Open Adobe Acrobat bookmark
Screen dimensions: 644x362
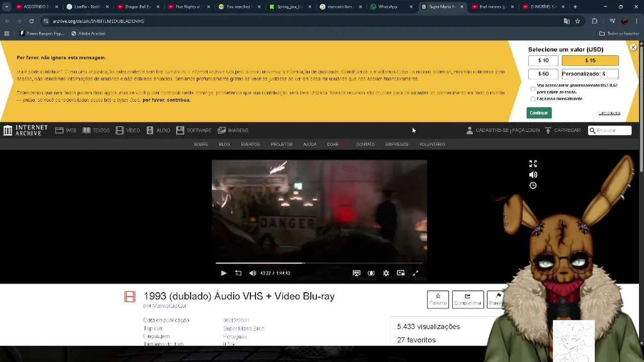(88, 34)
